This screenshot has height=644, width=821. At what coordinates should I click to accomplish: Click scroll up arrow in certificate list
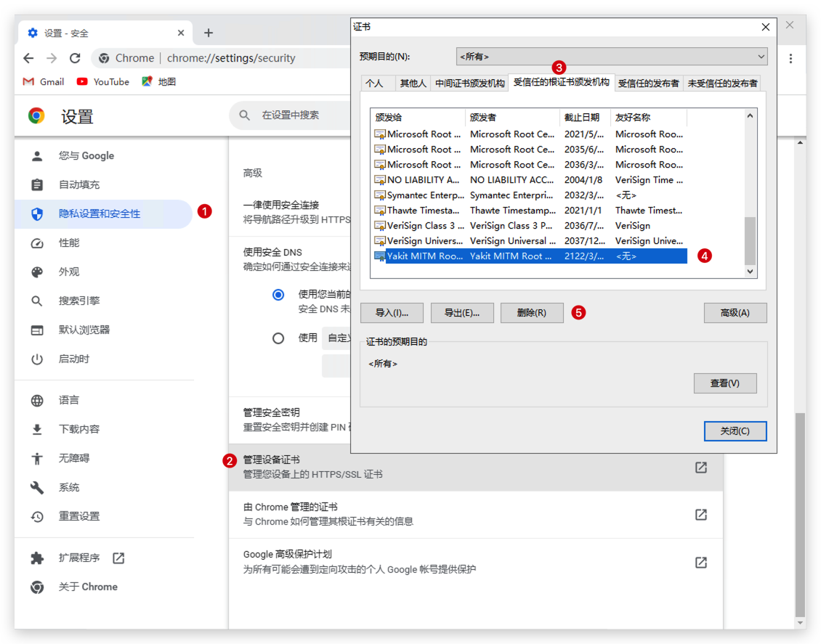point(751,116)
